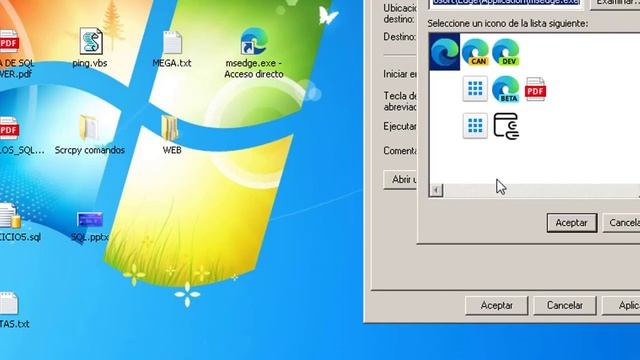Viewport: 640px width, 360px height.
Task: Click the Aplicar button in properties
Action: 621,305
